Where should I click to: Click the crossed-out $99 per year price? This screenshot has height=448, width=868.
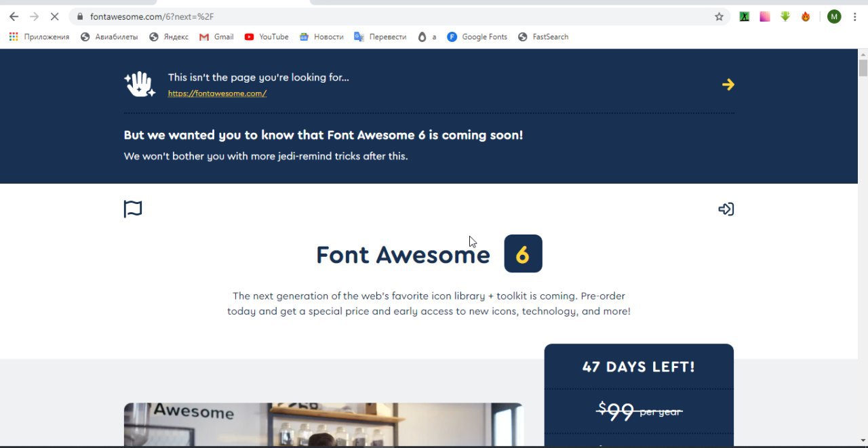(x=639, y=411)
